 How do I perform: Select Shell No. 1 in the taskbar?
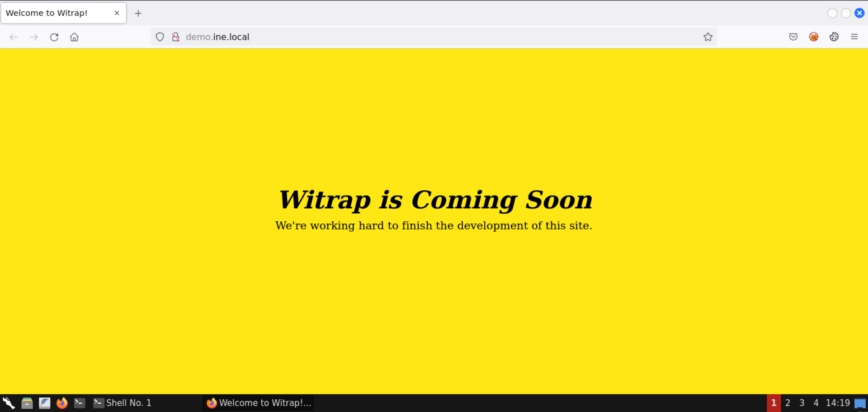pos(129,403)
